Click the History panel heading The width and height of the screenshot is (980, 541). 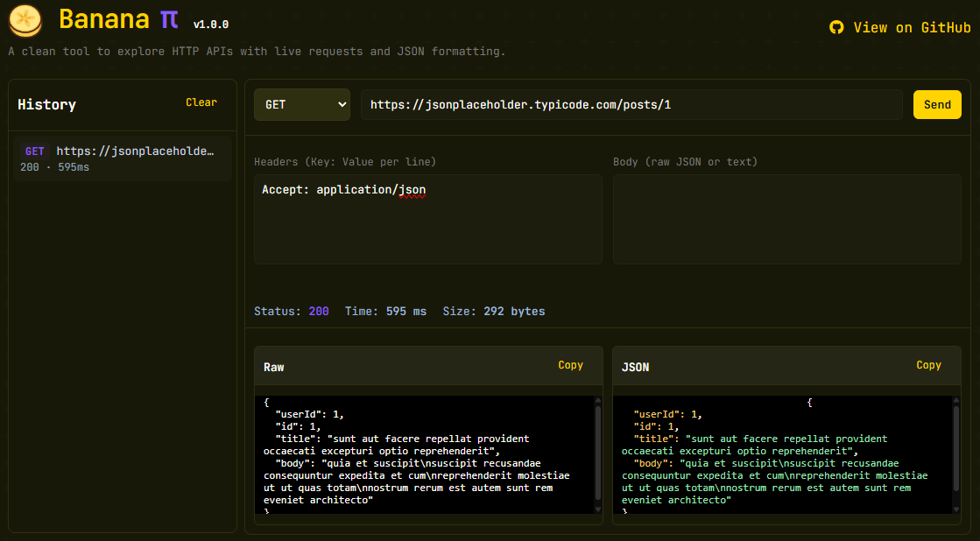pos(47,104)
